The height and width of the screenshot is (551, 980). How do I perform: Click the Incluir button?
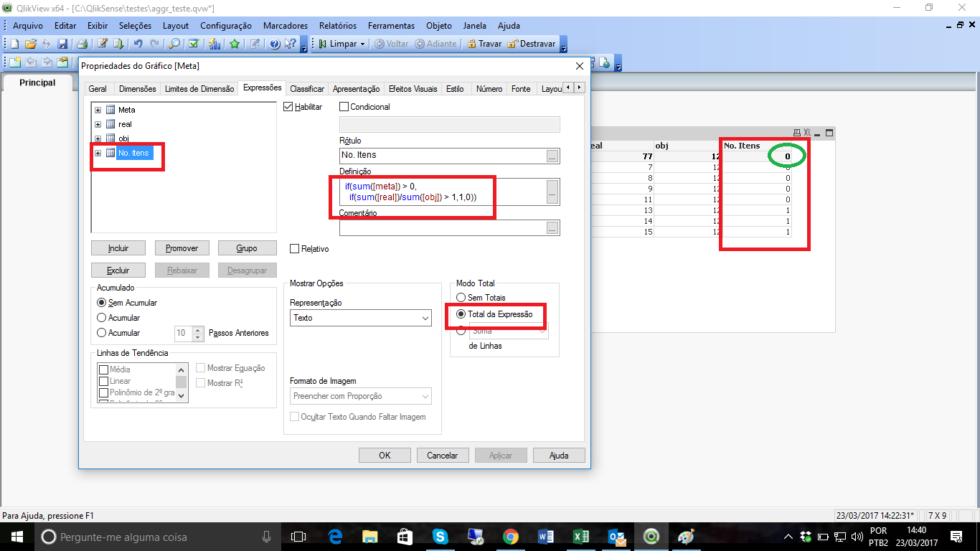118,248
